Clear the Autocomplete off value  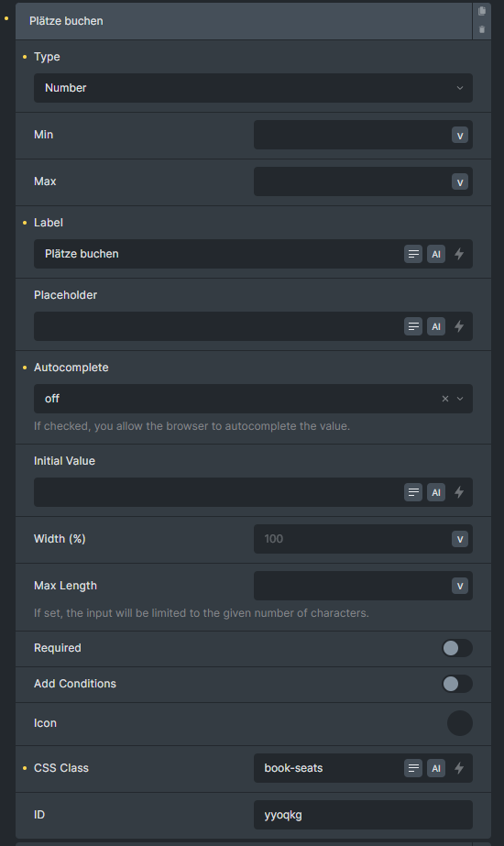point(445,399)
